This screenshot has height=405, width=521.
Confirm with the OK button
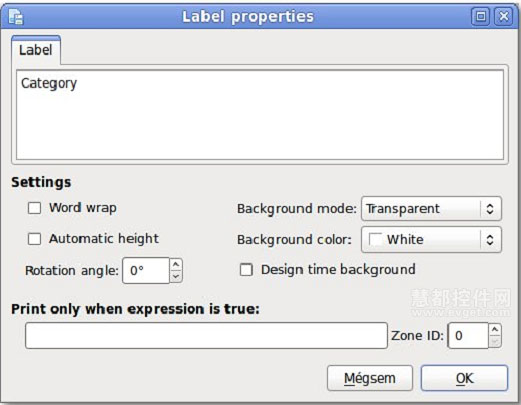point(465,378)
